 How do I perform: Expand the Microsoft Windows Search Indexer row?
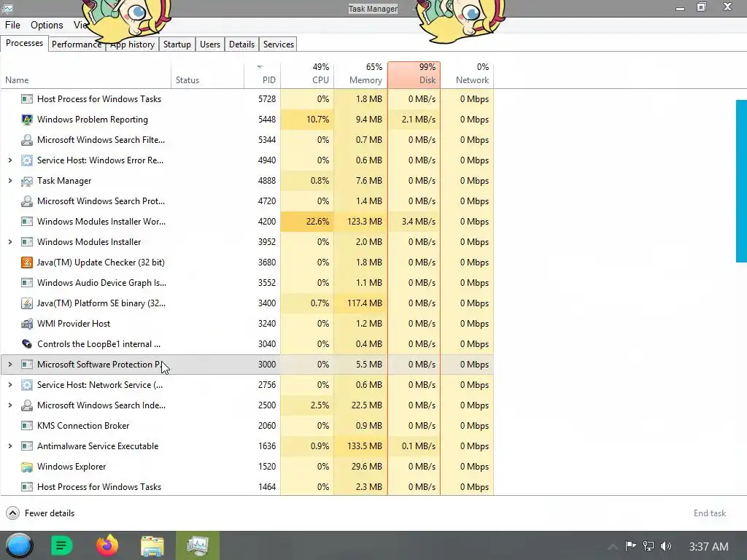[x=10, y=405]
